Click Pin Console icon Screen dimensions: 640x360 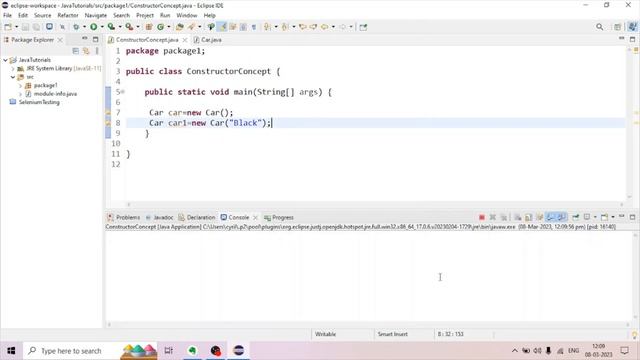[x=576, y=218]
